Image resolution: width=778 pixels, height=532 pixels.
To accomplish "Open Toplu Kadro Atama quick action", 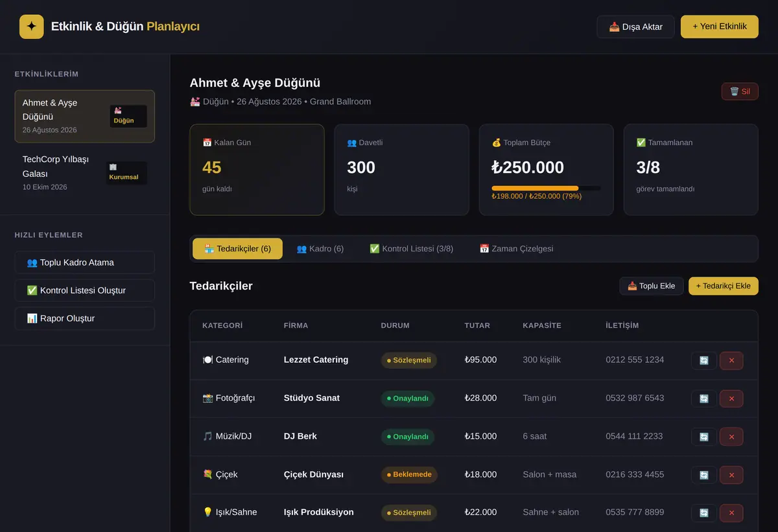I will [85, 262].
